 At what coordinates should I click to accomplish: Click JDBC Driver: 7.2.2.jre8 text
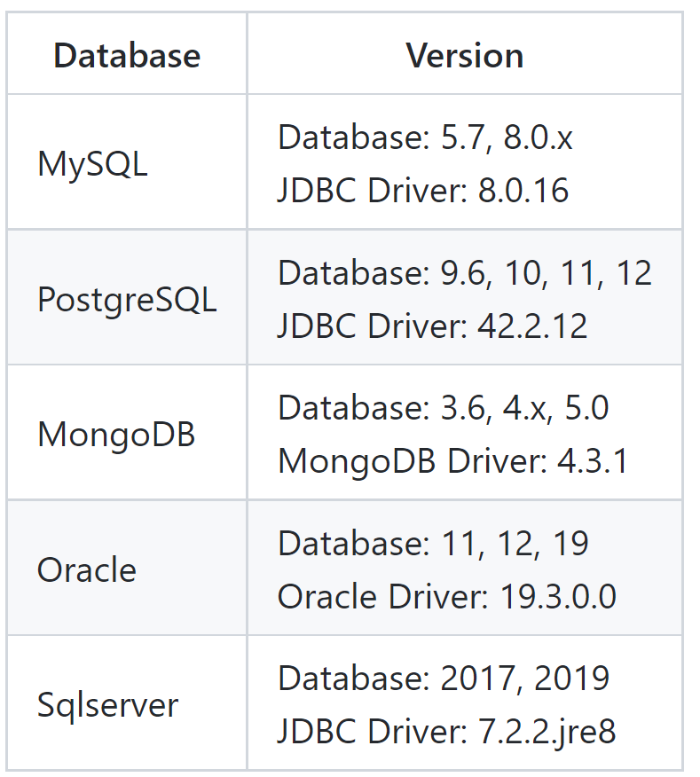(x=446, y=732)
